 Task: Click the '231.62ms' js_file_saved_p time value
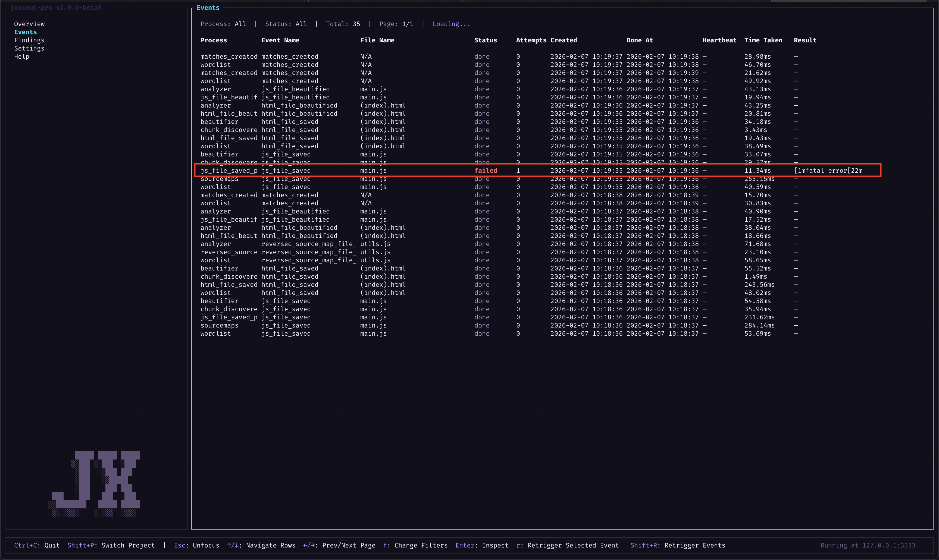(759, 317)
